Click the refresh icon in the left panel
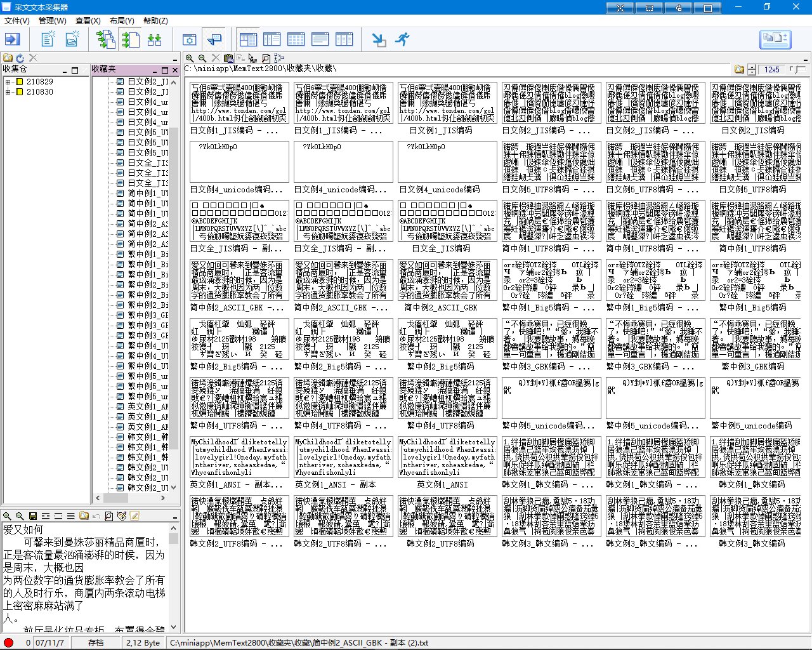812x650 pixels. 20,58
